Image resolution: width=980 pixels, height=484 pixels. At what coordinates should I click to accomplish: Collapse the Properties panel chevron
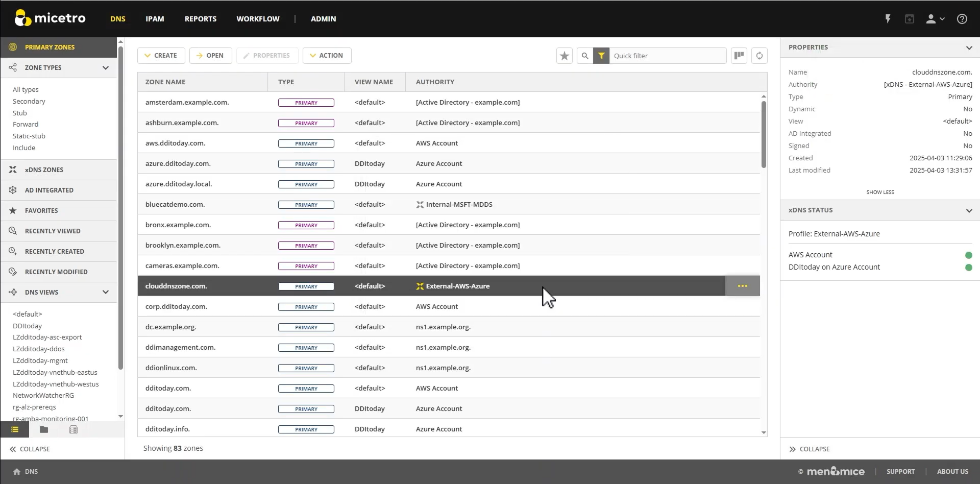(x=969, y=47)
